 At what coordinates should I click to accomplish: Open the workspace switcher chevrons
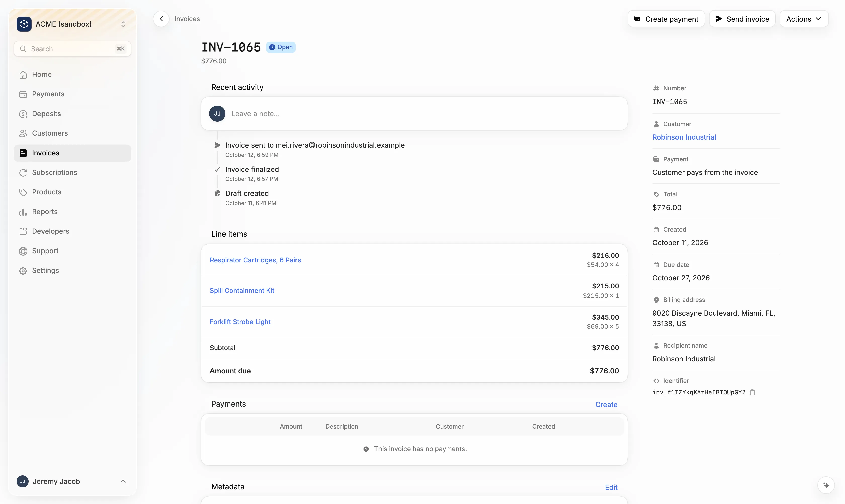[x=123, y=24]
